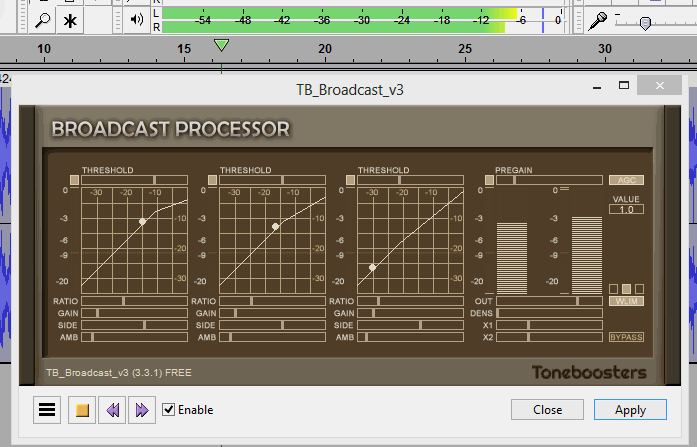
Task: Click the Toneboosters logo
Action: pos(589,372)
